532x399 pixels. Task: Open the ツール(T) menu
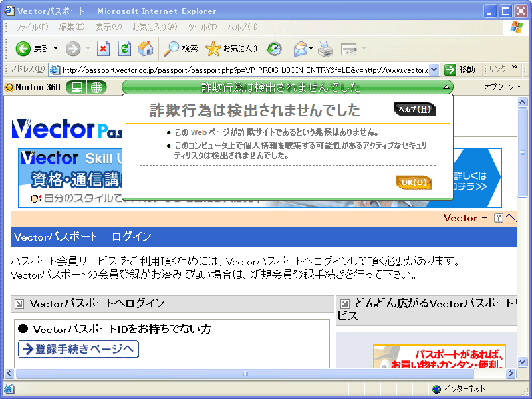point(202,27)
